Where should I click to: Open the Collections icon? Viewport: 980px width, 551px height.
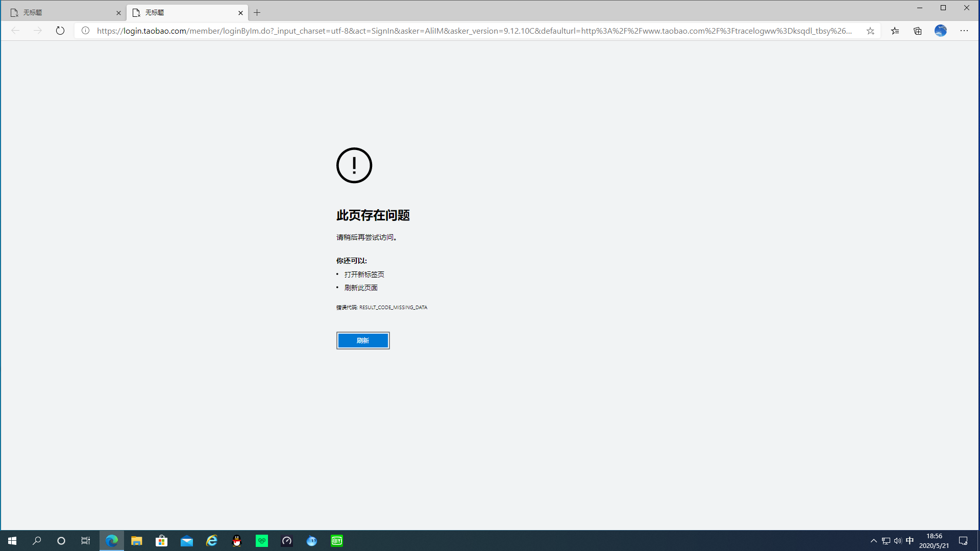coord(918,31)
